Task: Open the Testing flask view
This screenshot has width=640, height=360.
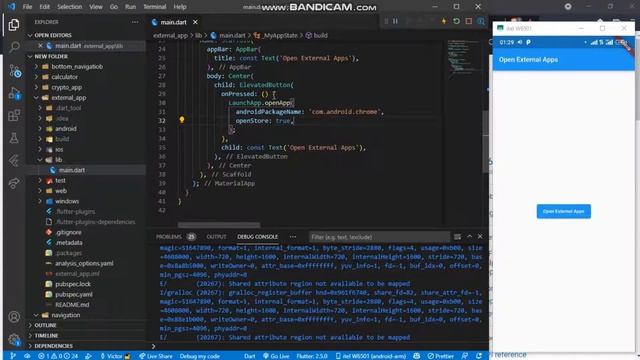Action: click(x=14, y=138)
